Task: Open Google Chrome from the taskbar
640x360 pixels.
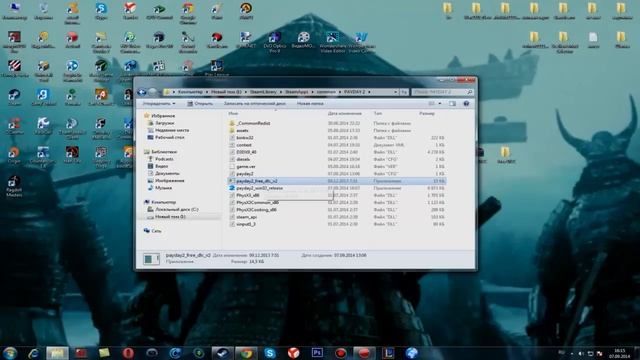Action: [x=246, y=353]
